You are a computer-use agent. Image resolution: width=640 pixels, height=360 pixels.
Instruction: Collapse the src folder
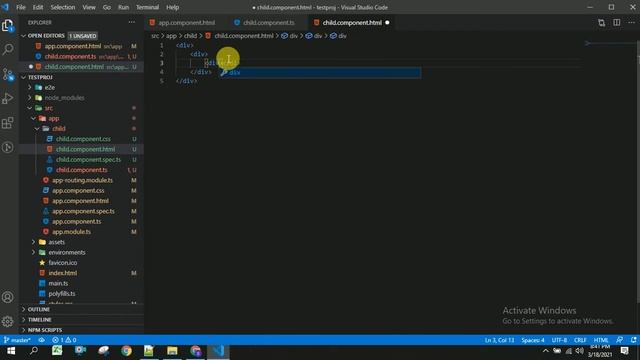coord(30,108)
